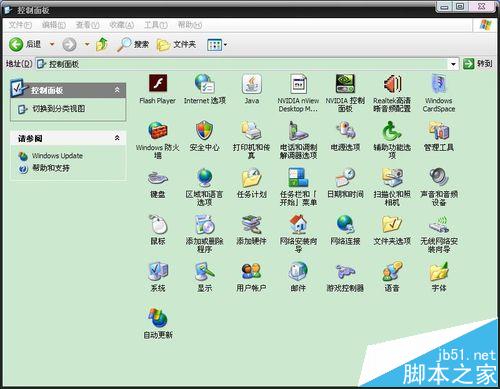Open 电源选项 icon
Viewport: 500px width, 389px height.
point(345,131)
